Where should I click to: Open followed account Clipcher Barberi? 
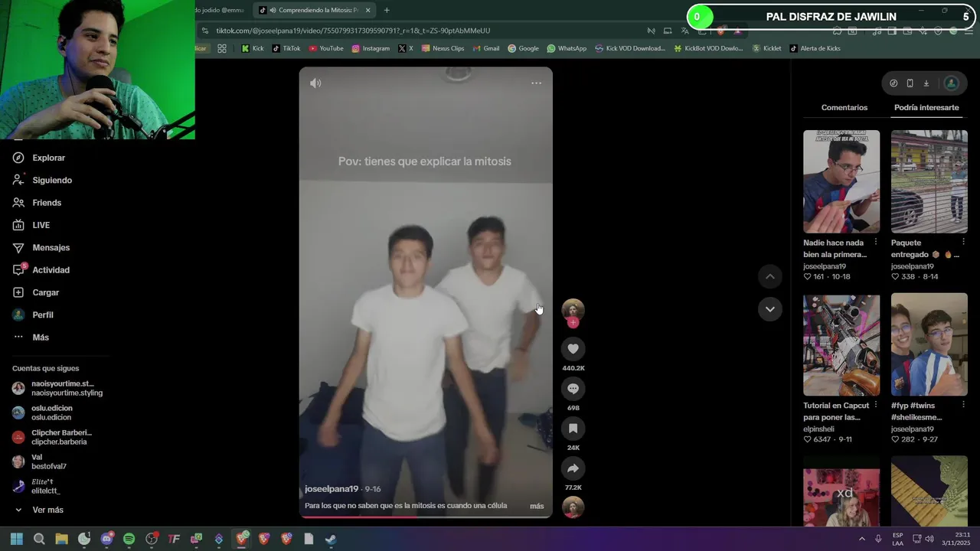pyautogui.click(x=52, y=437)
